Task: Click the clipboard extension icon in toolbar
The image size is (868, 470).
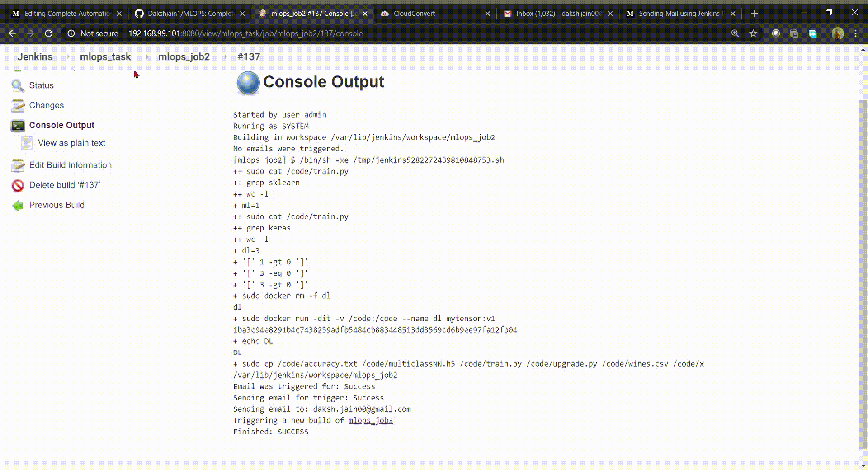Action: pos(794,33)
